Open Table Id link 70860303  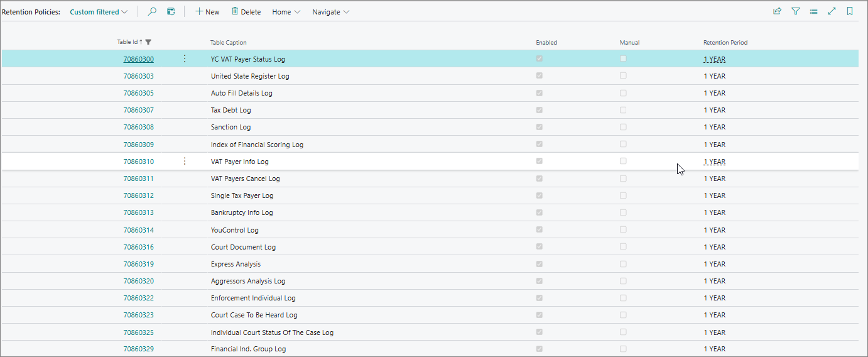[x=138, y=76]
